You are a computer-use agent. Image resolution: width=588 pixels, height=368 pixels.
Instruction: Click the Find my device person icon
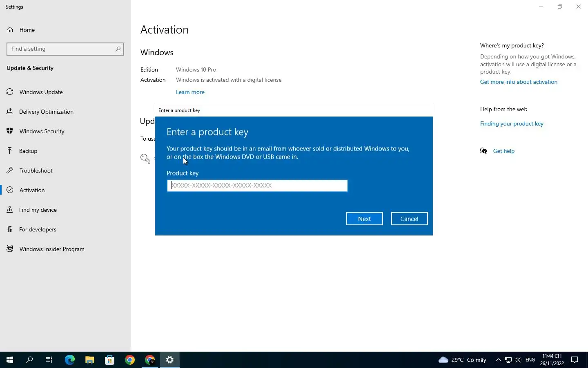point(10,210)
